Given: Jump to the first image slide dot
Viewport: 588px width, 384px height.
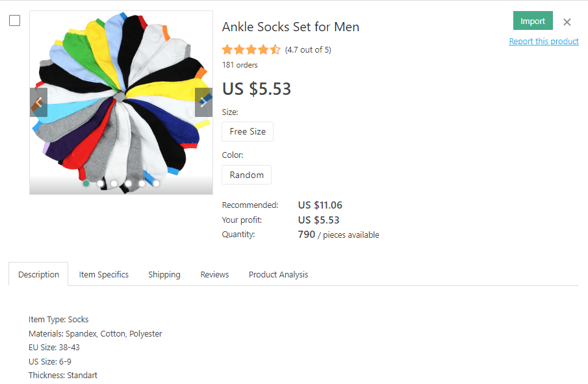Looking at the screenshot, I should click(86, 183).
